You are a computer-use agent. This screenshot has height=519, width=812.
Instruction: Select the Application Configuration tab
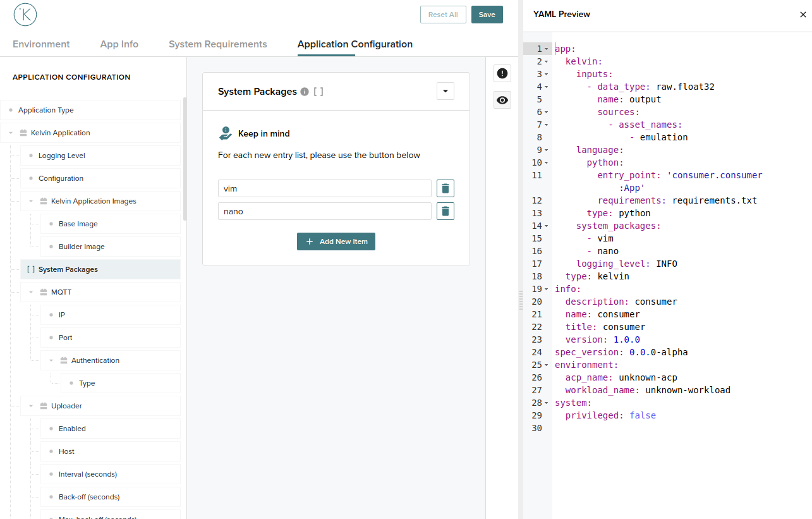click(355, 44)
